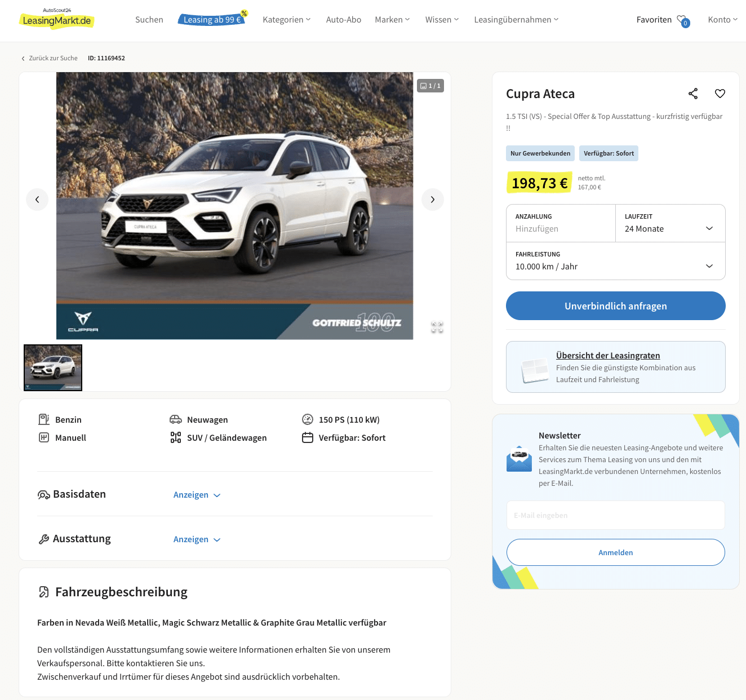Click the E-Mail eingeben field
Viewport: 746px width, 700px height.
click(x=616, y=515)
